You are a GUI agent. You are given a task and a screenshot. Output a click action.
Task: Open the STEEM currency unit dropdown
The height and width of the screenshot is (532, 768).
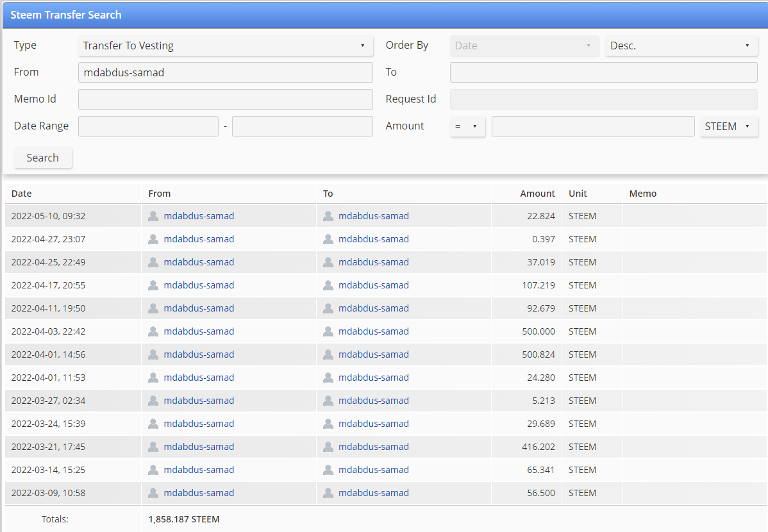(x=728, y=126)
